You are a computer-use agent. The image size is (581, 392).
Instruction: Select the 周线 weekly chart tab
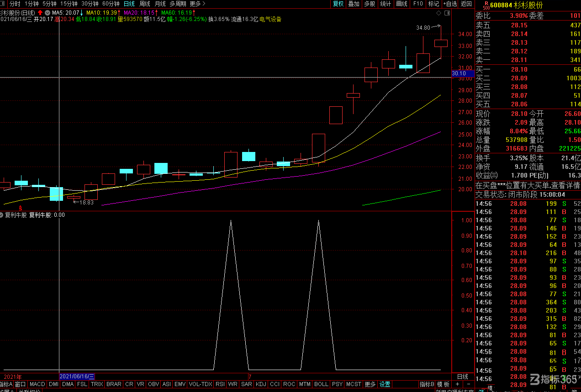click(145, 4)
